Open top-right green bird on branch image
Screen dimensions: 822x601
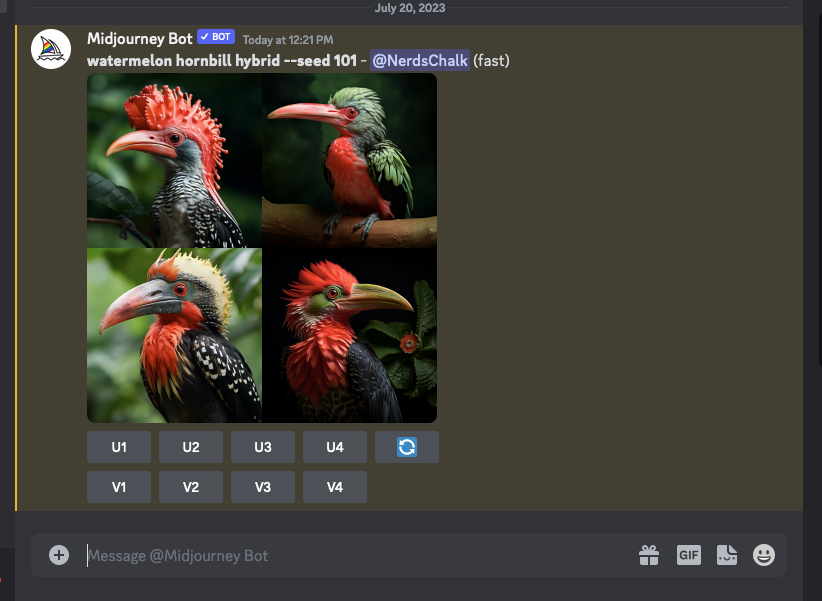[350, 160]
